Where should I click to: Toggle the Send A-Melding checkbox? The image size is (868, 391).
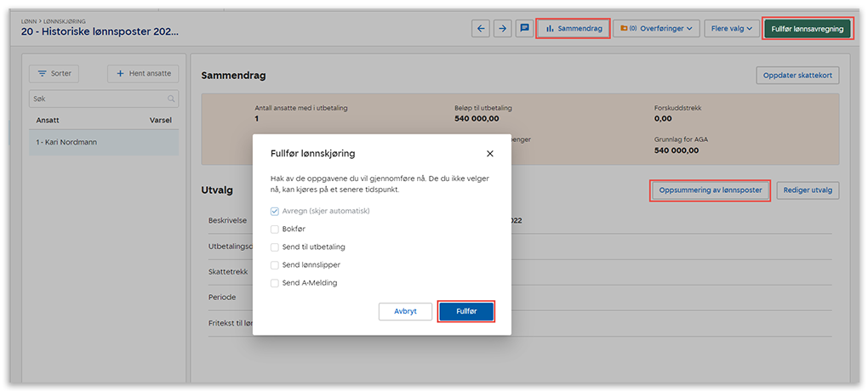click(275, 282)
